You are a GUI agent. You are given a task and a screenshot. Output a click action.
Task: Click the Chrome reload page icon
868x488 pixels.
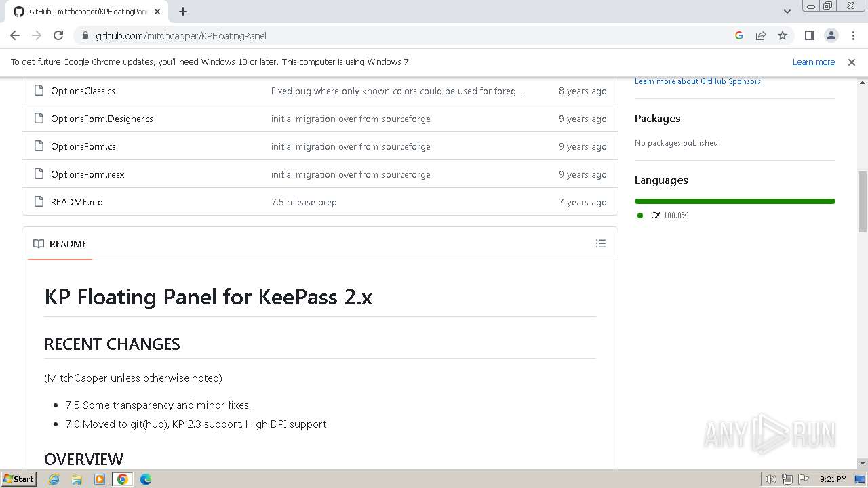click(58, 35)
